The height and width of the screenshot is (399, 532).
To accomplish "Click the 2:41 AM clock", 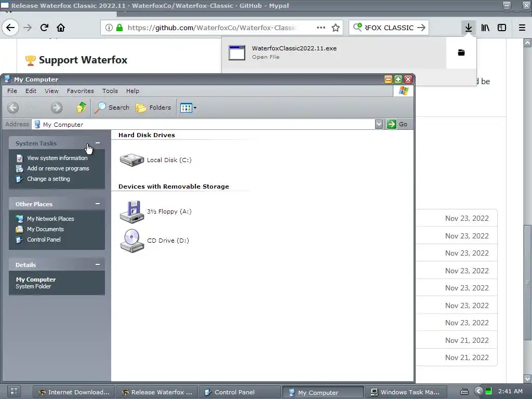I will click(510, 391).
